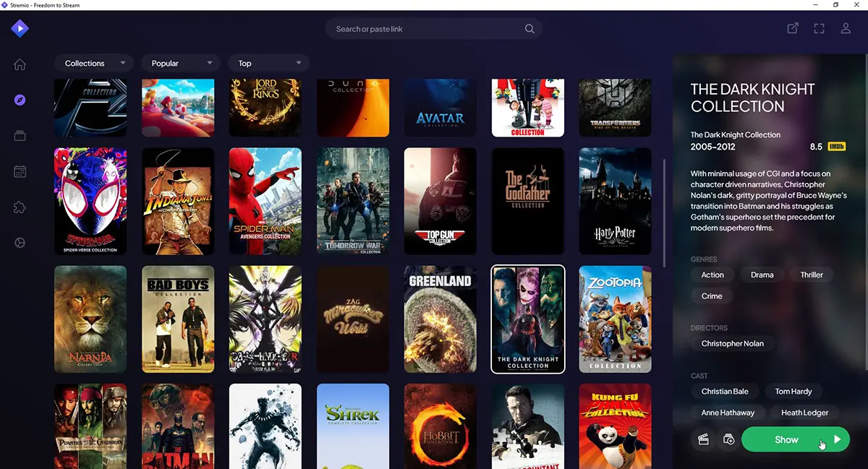The width and height of the screenshot is (868, 469).
Task: Select the Thriller genre tag
Action: (811, 275)
